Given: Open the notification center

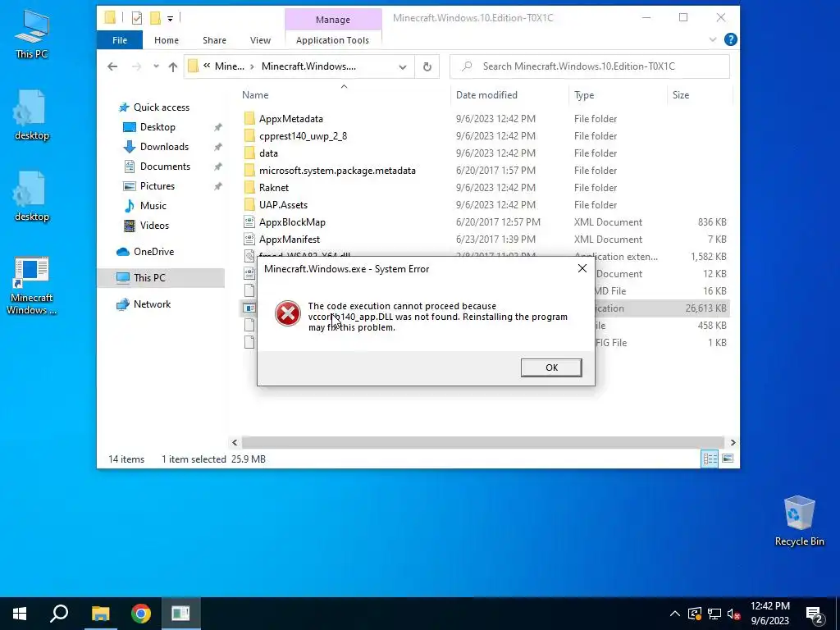Looking at the screenshot, I should (815, 615).
